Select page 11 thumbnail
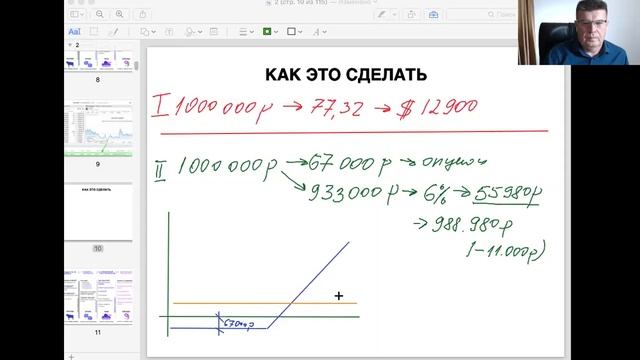 click(x=98, y=296)
